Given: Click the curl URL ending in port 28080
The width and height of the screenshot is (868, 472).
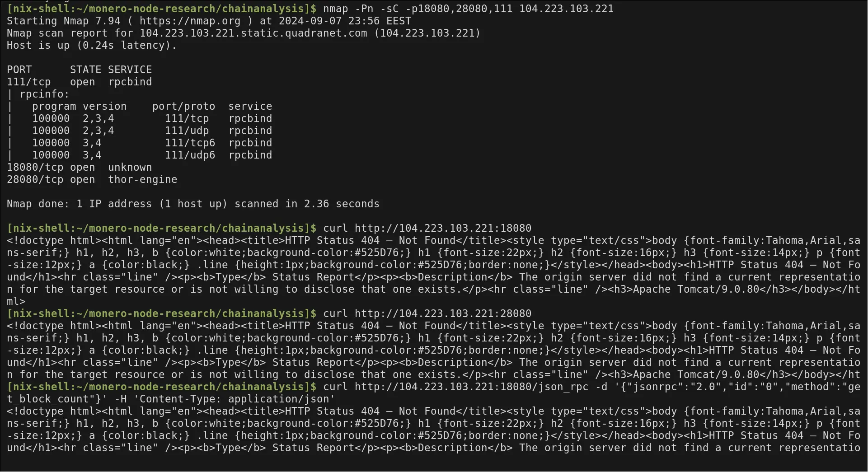Looking at the screenshot, I should point(443,313).
